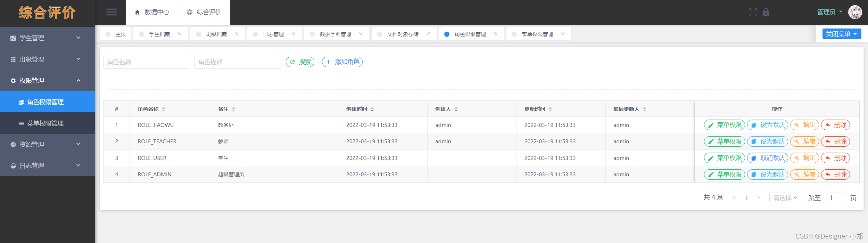Viewport: 868px width, 243px height.
Task: Set ROLE_JIAOWU as default
Action: tap(768, 125)
